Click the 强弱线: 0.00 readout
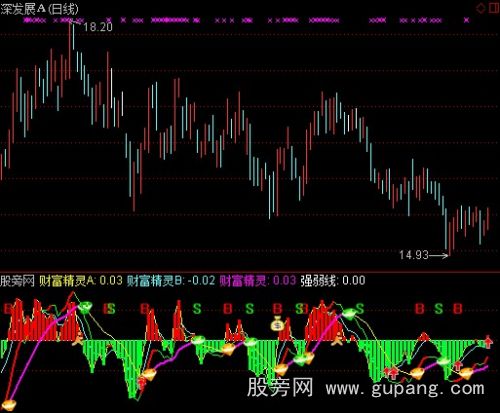 (333, 281)
